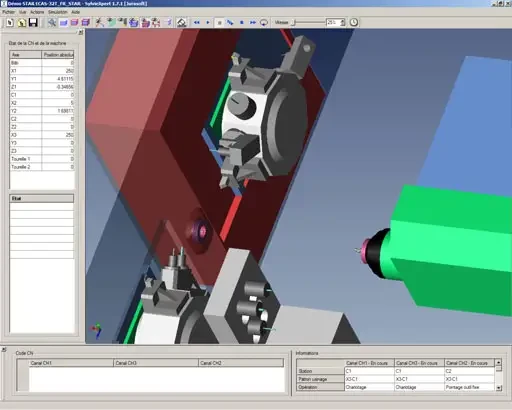Click the New file icon
The image size is (512, 410).
point(10,23)
